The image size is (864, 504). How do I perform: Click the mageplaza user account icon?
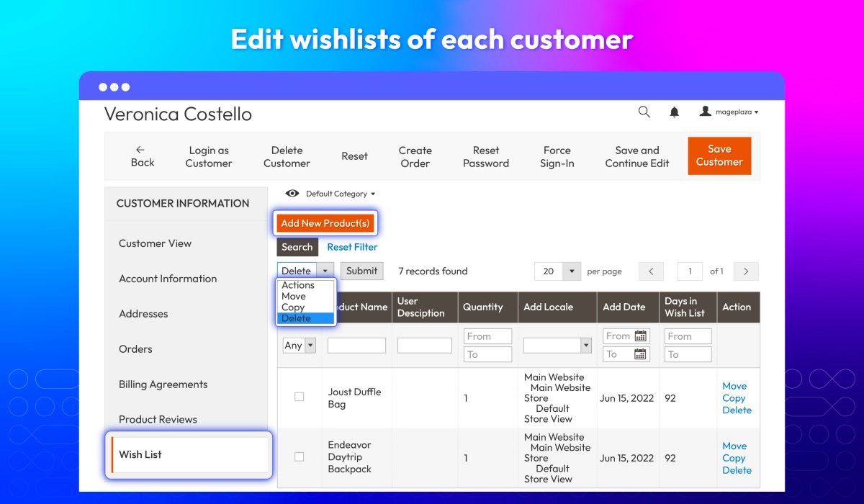pos(706,112)
